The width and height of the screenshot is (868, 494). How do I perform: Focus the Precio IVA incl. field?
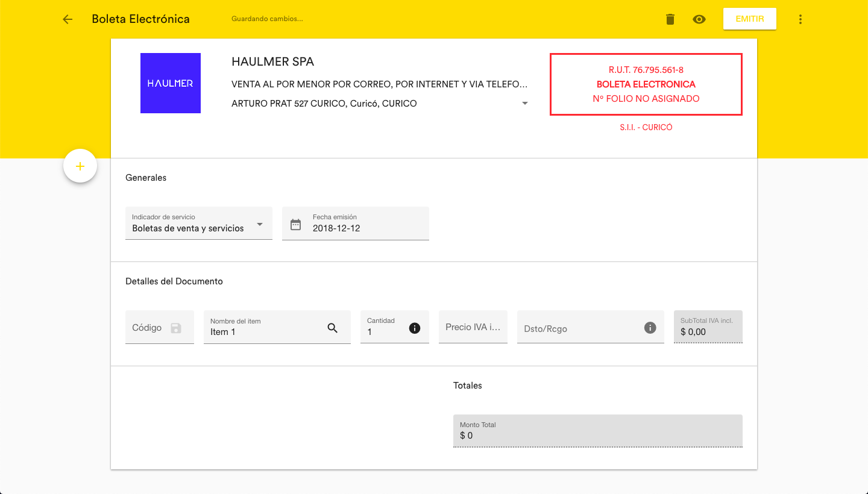[x=473, y=327]
